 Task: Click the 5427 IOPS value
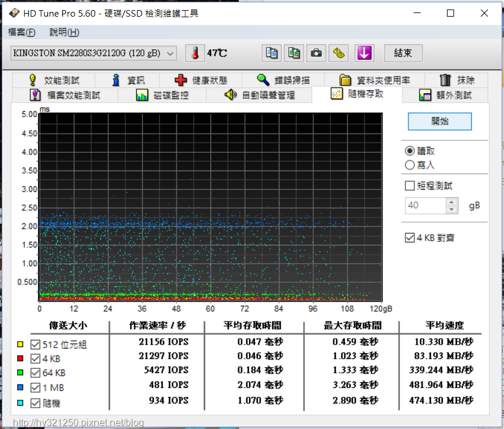tap(166, 370)
